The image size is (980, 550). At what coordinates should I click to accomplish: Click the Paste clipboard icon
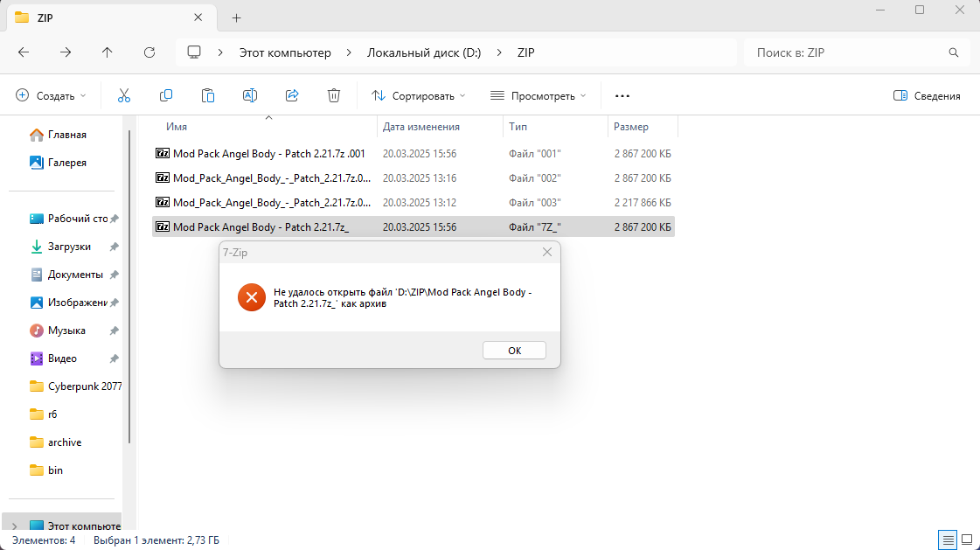click(x=208, y=95)
